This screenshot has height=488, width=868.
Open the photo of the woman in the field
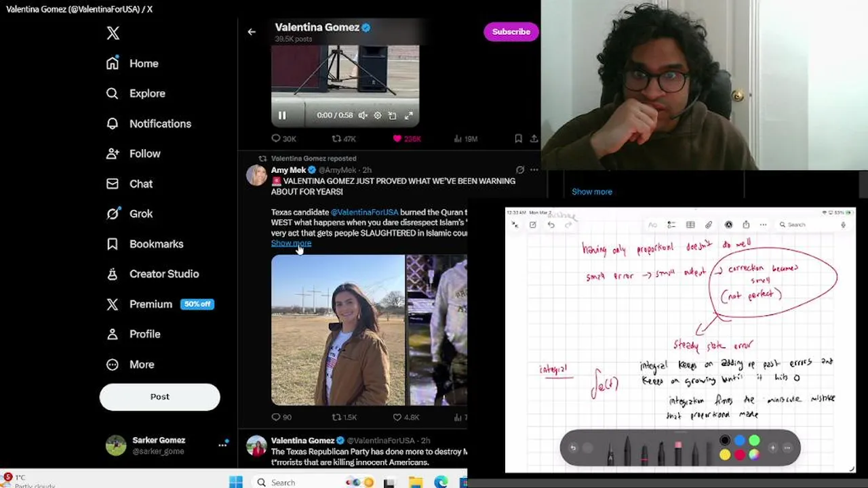click(x=338, y=330)
